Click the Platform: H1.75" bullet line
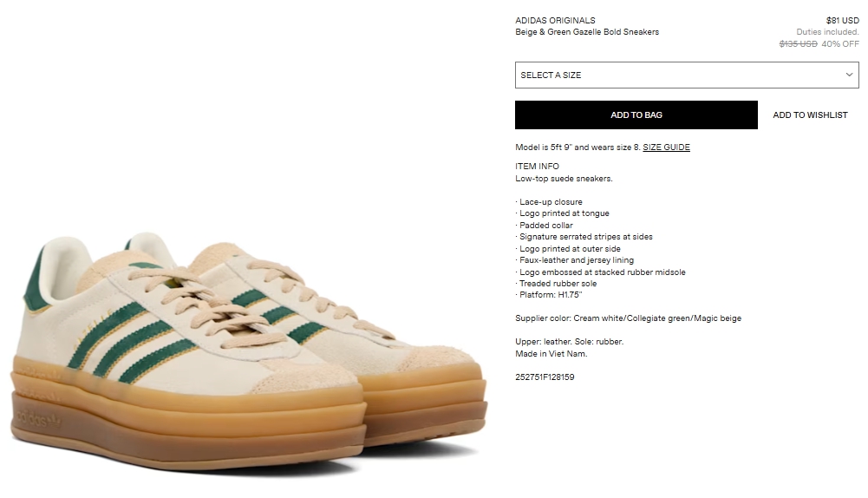868x498 pixels. click(x=549, y=295)
